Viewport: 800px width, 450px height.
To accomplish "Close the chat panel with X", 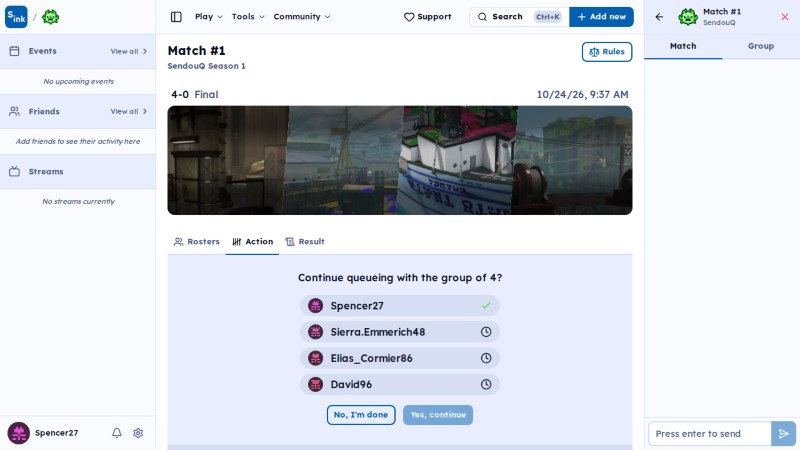I will pos(785,17).
